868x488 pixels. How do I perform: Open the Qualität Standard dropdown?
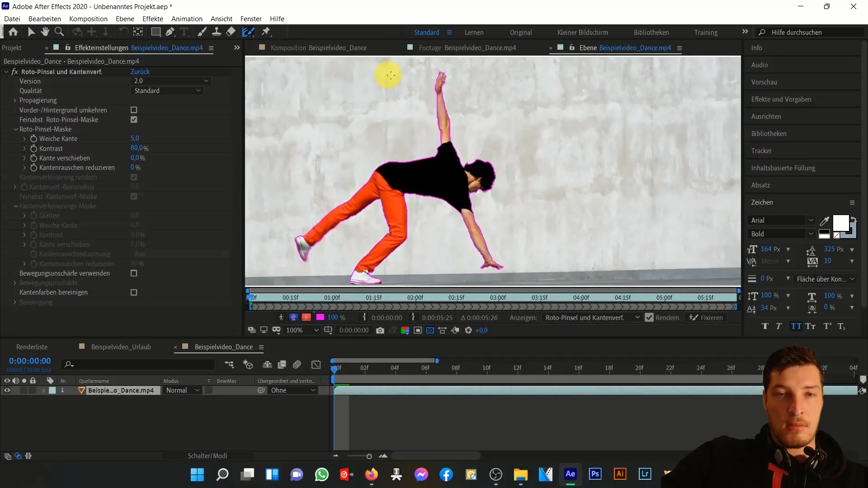[x=167, y=91]
